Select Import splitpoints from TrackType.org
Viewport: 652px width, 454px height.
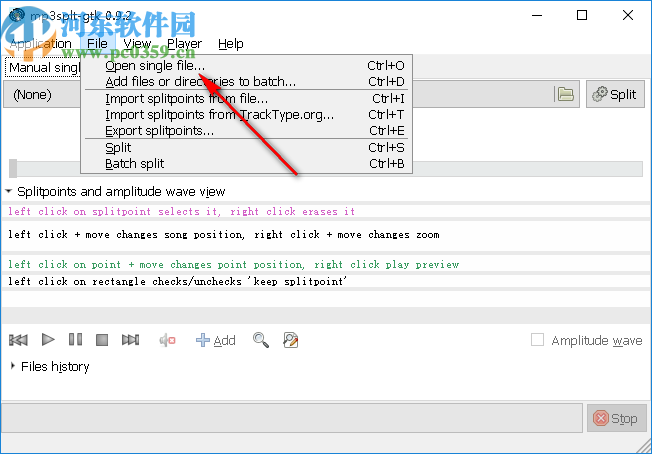point(246,115)
